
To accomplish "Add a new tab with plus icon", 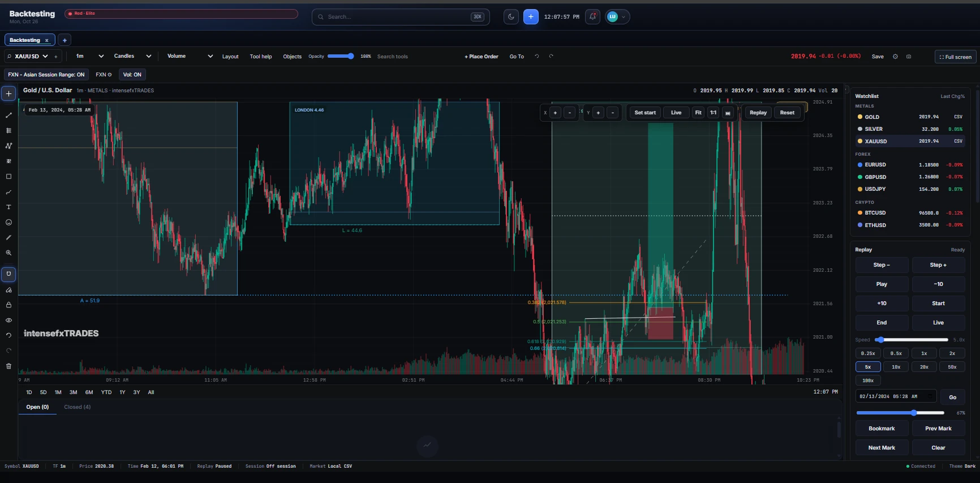I will pos(65,40).
